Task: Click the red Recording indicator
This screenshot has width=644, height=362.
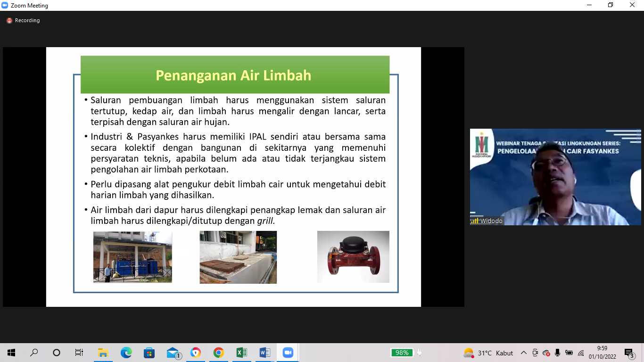Action: tap(23, 21)
